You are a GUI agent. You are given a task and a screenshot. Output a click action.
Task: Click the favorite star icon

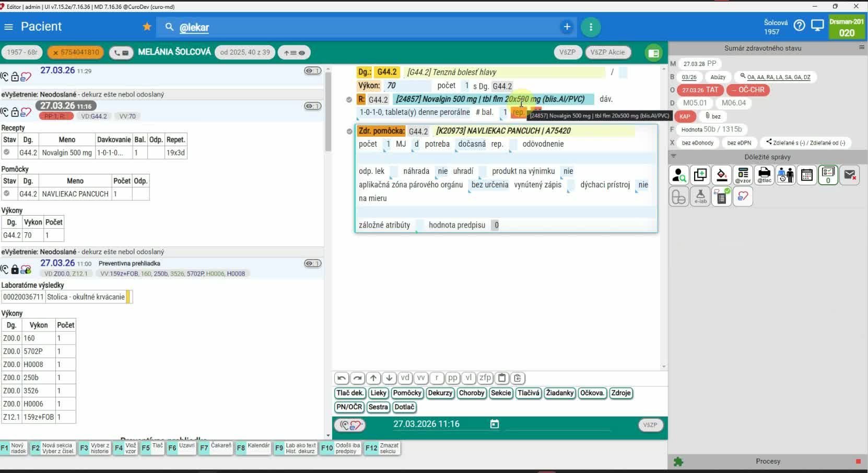147,27
